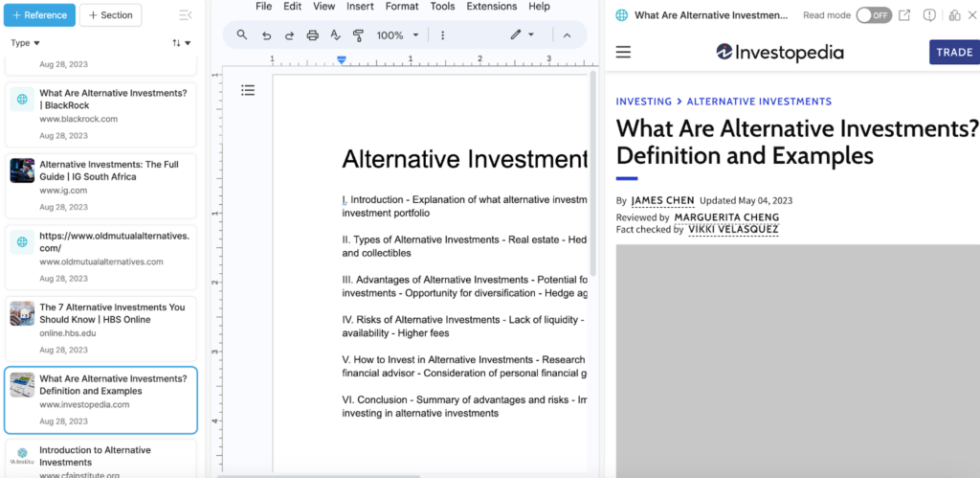Open the sort order dropdown
This screenshot has height=478, width=980.
tap(181, 43)
